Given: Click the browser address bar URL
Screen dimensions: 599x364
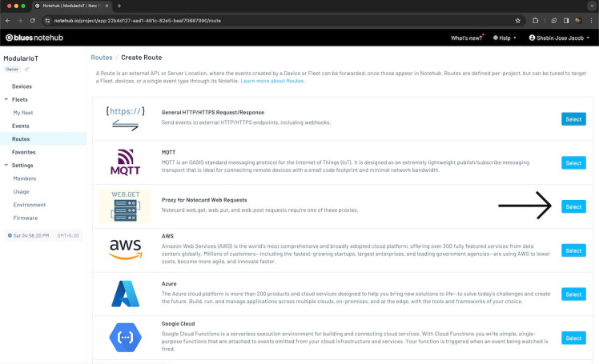Looking at the screenshot, I should coord(138,21).
